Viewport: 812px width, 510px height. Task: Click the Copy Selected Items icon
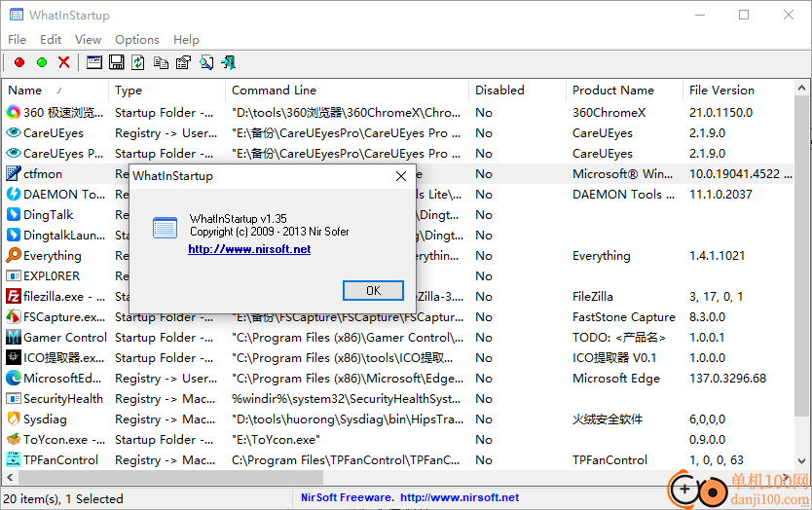click(x=161, y=62)
